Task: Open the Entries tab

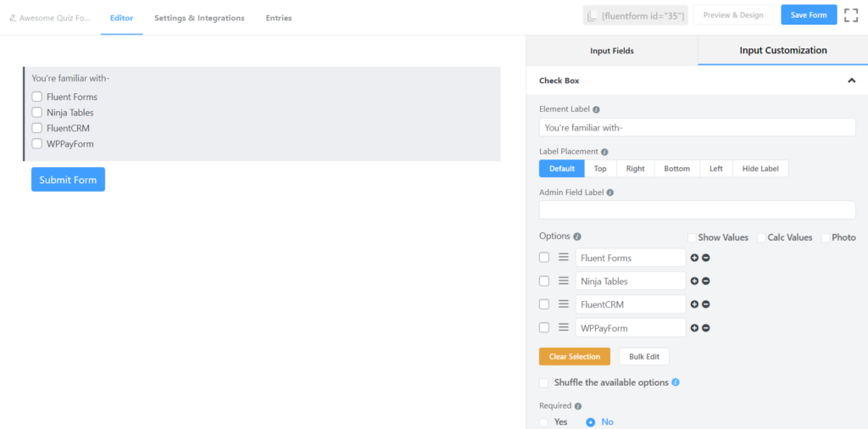Action: coord(278,18)
